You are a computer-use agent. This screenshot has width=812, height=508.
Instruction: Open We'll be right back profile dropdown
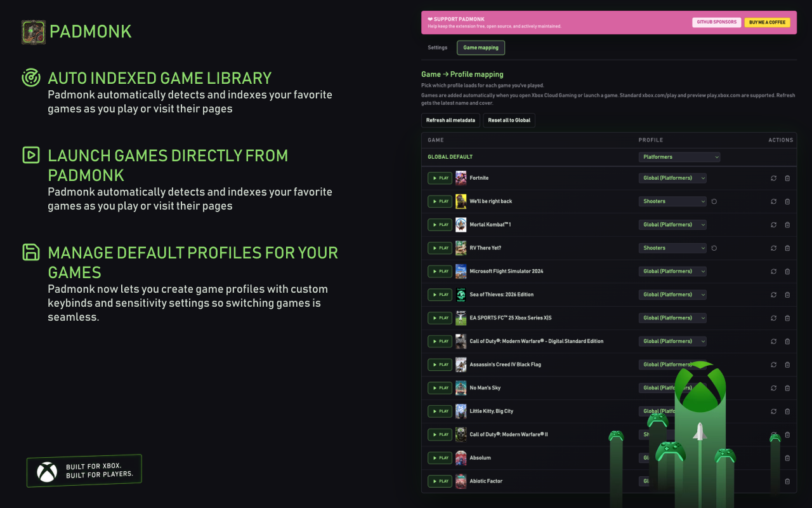tap(672, 201)
